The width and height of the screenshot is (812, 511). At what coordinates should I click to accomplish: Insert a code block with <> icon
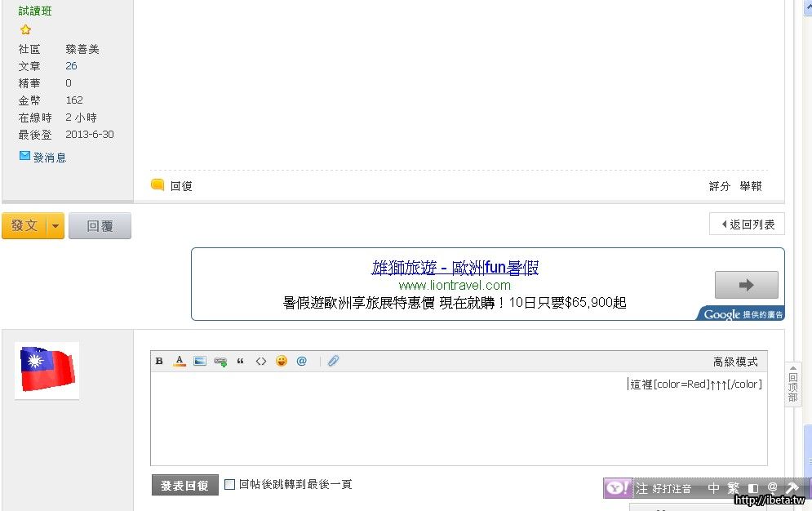coord(261,362)
